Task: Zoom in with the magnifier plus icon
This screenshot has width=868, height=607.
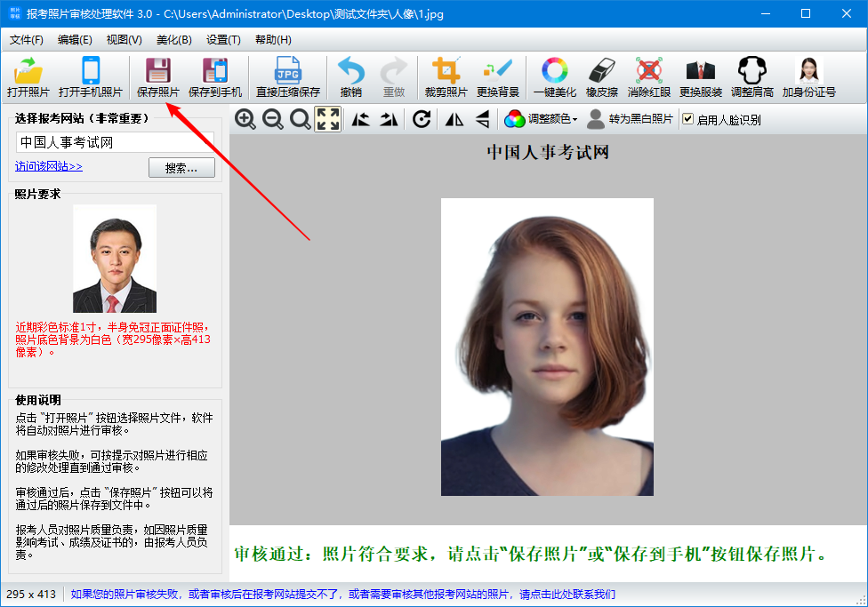Action: tap(245, 119)
